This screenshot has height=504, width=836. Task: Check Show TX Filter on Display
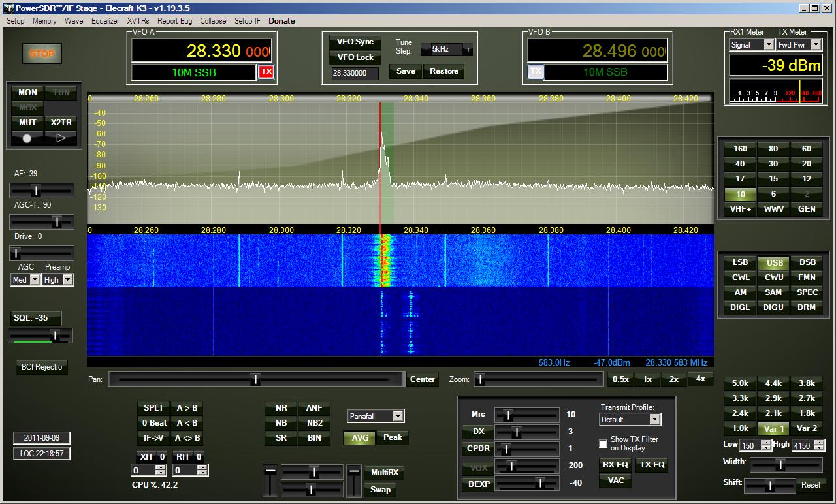(603, 444)
